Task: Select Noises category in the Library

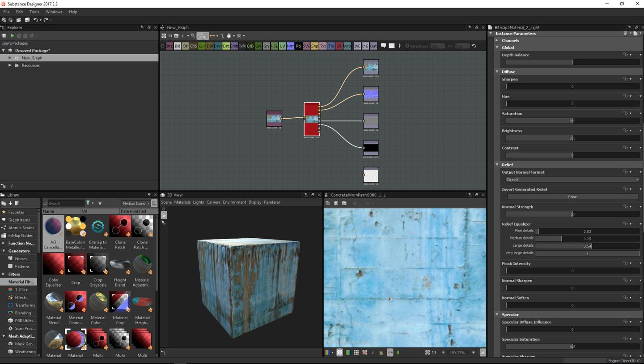Action: pyautogui.click(x=21, y=259)
